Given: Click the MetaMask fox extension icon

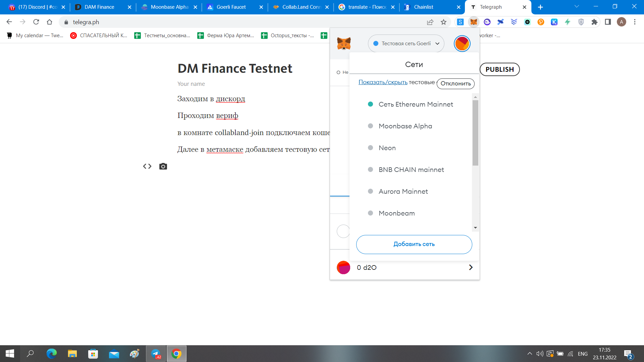Looking at the screenshot, I should [473, 22].
